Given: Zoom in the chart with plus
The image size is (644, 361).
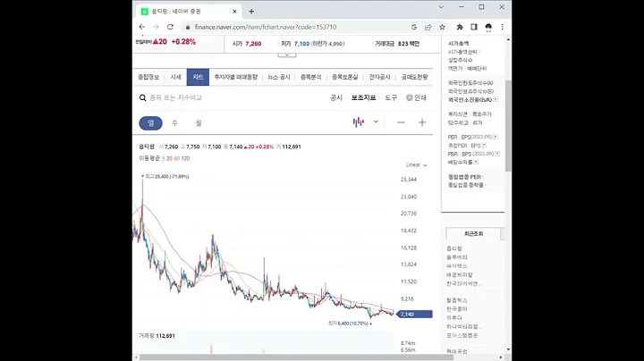Looking at the screenshot, I should pyautogui.click(x=422, y=122).
